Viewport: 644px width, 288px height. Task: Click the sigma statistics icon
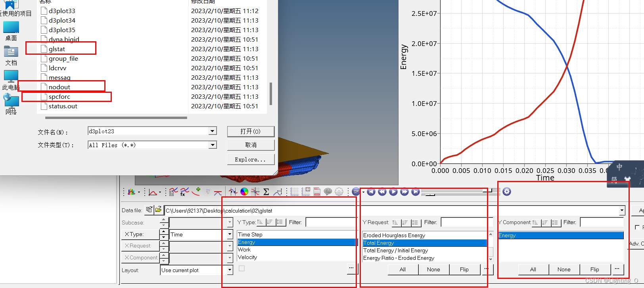[x=266, y=192]
